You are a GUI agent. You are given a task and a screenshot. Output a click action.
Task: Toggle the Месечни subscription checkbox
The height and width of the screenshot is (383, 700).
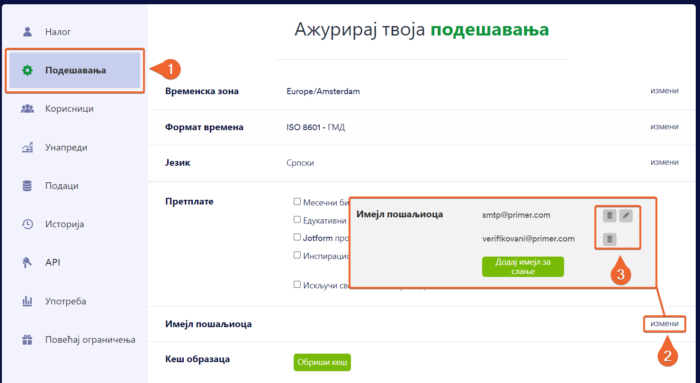coord(297,201)
